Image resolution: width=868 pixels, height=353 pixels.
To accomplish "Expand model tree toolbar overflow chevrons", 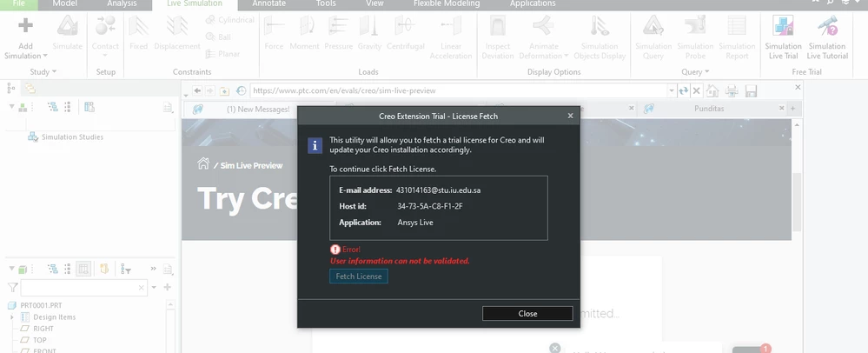I will tap(153, 269).
